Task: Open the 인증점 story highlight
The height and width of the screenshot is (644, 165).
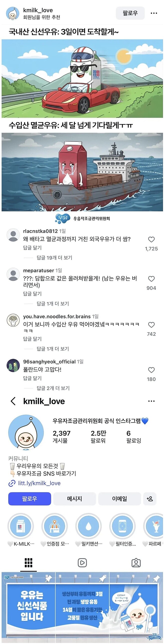Action: [x=54, y=526]
